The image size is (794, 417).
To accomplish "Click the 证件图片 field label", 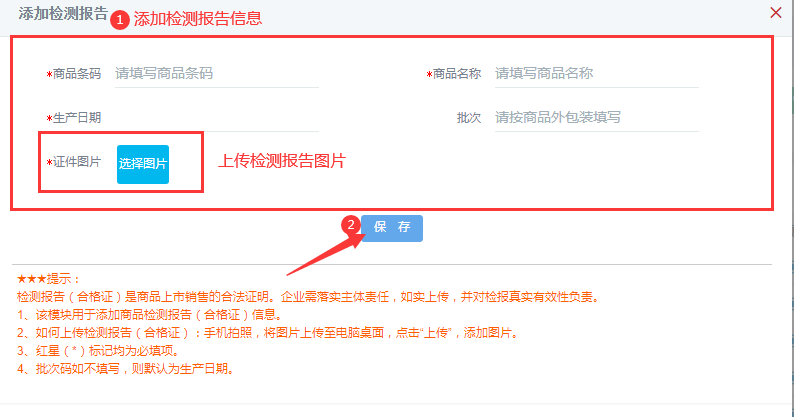I will coord(77,162).
